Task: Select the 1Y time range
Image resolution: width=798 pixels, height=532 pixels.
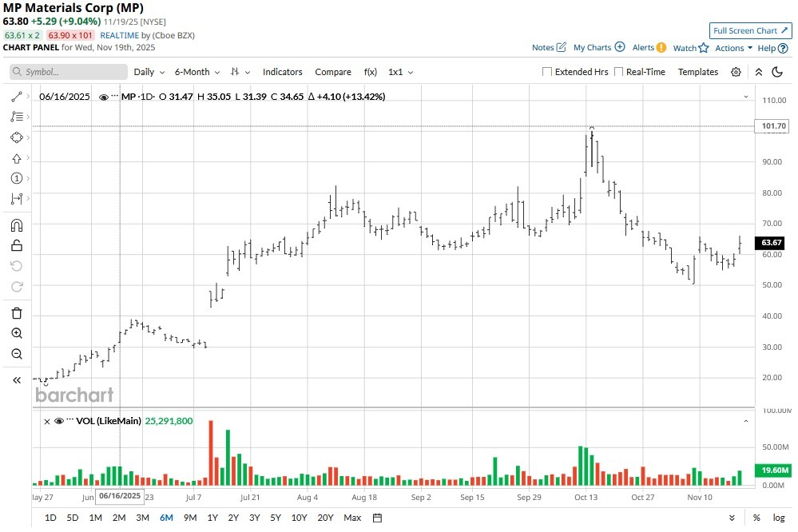Action: (212, 518)
